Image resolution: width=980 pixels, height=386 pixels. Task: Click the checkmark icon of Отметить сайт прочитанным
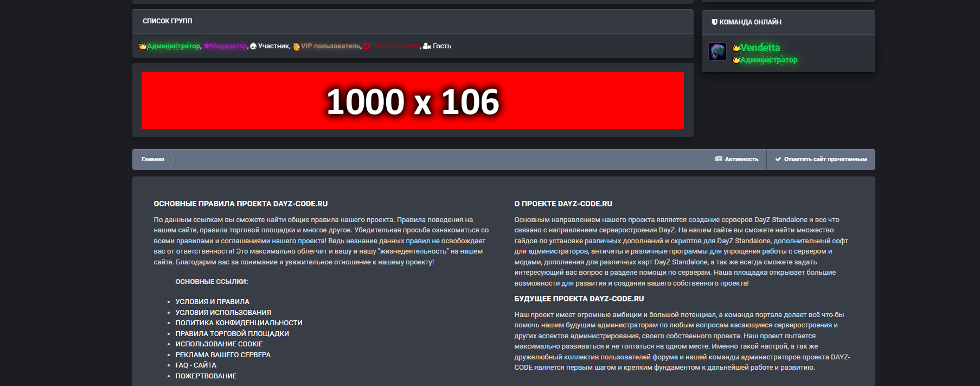point(778,159)
